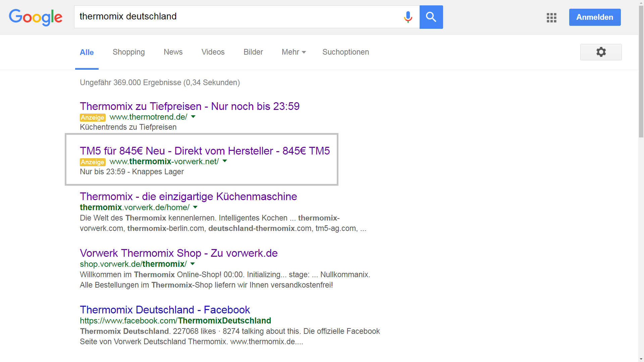Image resolution: width=644 pixels, height=362 pixels.
Task: Click the blue search magnifier button
Action: click(431, 17)
